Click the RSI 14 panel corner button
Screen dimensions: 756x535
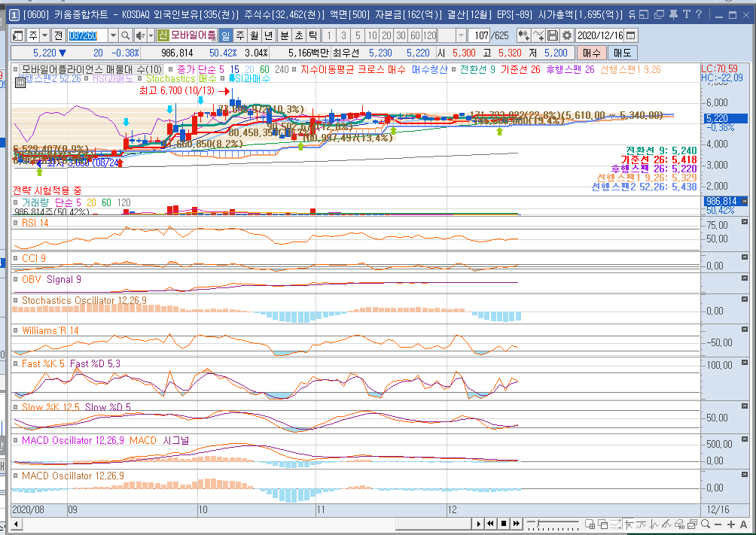tap(745, 223)
